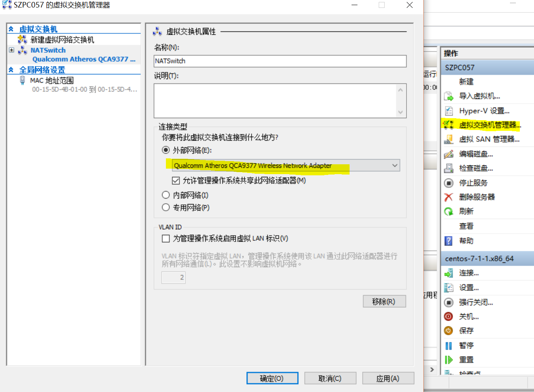Click the 连接 icon under centos-7-1-1.x86_64
This screenshot has height=392, width=534.
[x=448, y=273]
